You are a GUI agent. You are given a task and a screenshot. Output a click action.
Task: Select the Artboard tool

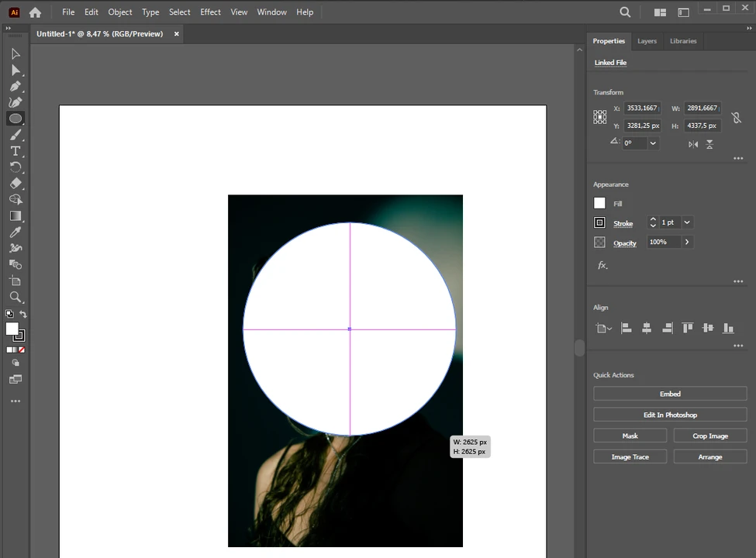(x=16, y=281)
